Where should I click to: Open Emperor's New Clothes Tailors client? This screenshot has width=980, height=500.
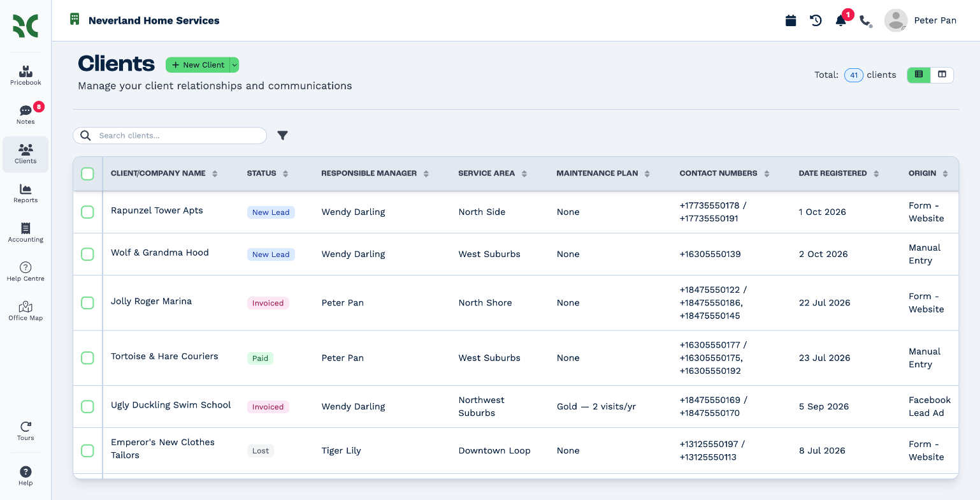pos(162,448)
